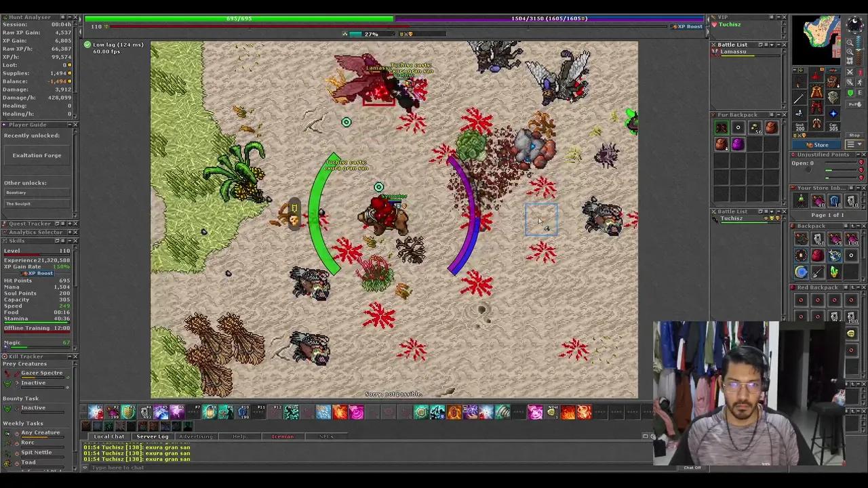
Task: Select the weapon hand slot
Action: (x=800, y=98)
